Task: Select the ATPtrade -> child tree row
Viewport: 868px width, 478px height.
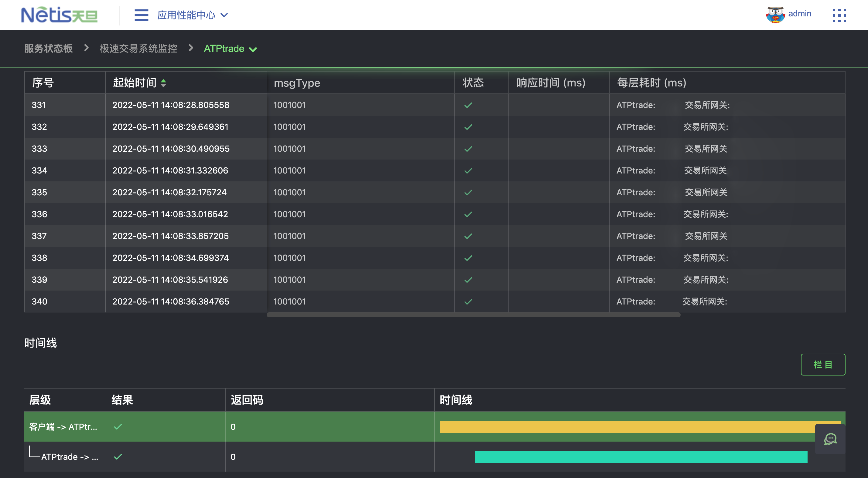Action: point(70,457)
